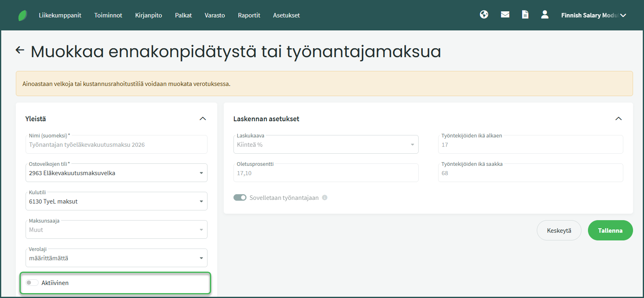Viewport: 644px width, 298px height.
Task: Open the Kulutili dropdown
Action: [x=116, y=202]
